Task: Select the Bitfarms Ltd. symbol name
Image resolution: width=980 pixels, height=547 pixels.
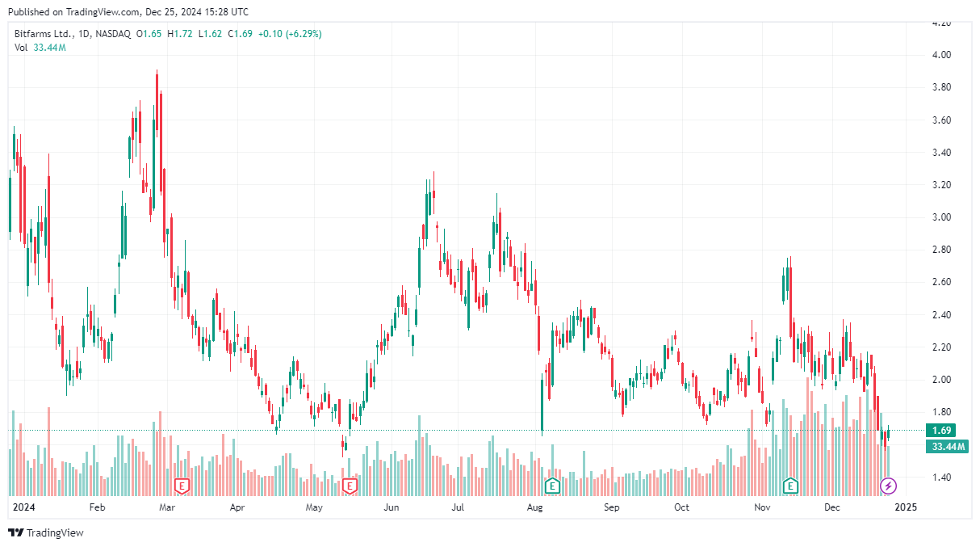Action: (x=44, y=34)
